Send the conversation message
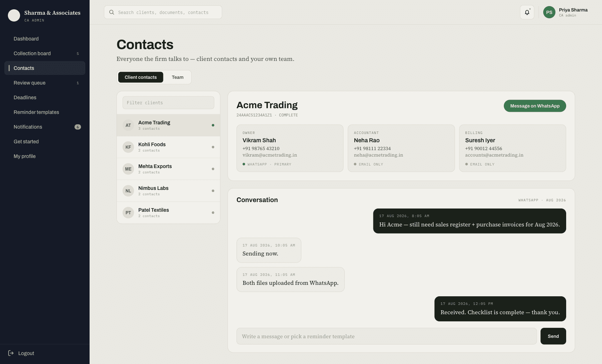The image size is (602, 364). tap(553, 336)
